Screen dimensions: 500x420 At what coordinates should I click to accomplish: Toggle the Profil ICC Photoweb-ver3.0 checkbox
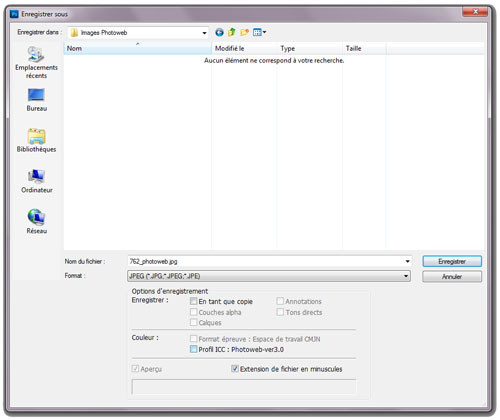(x=193, y=349)
